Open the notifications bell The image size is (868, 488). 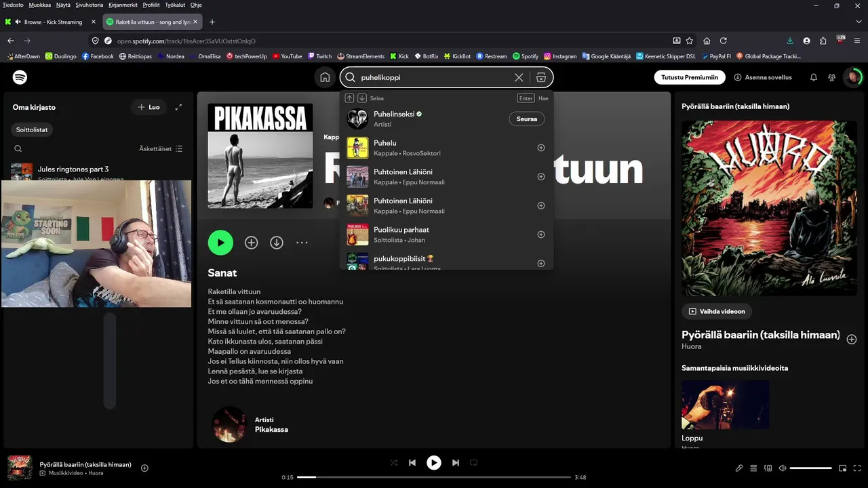[814, 77]
